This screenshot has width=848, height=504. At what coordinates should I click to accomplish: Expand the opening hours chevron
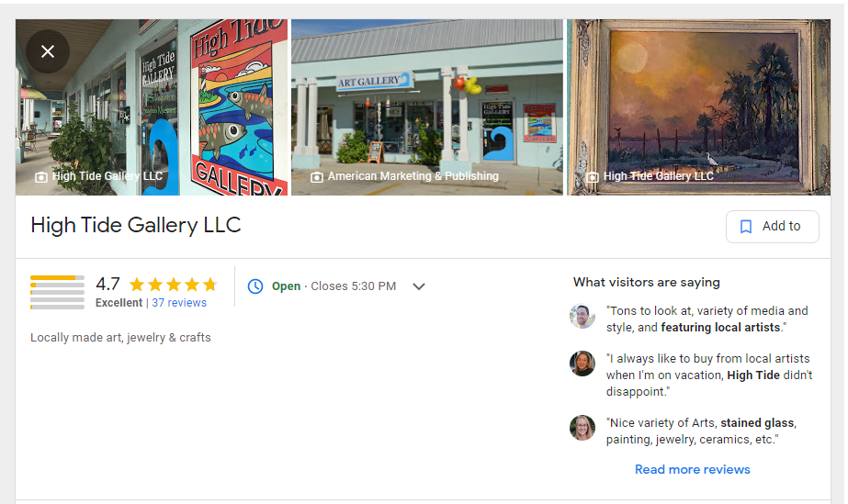click(x=419, y=286)
